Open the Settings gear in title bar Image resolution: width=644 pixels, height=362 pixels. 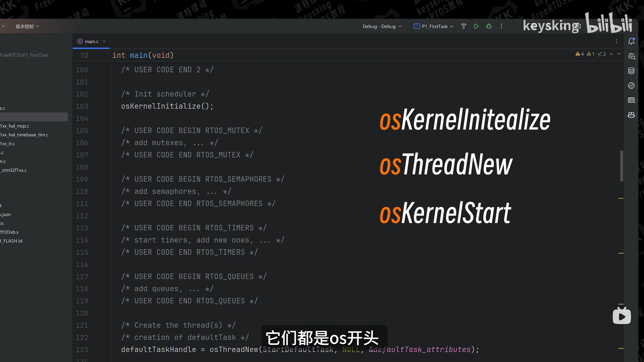coord(578,26)
